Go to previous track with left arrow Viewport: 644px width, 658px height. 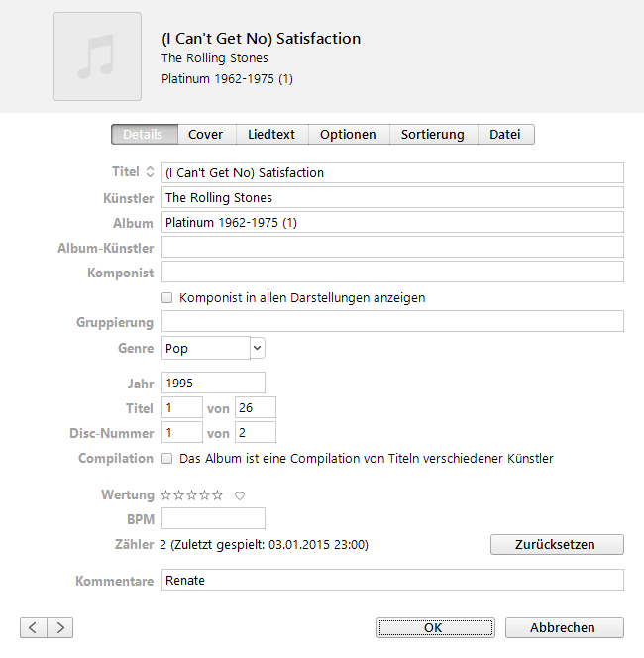[33, 628]
